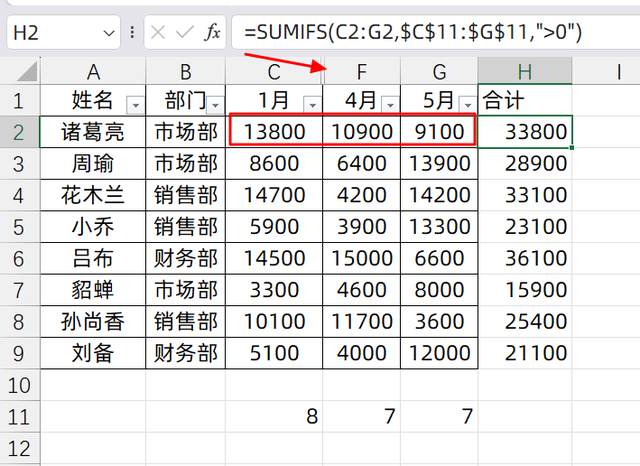This screenshot has width=640, height=466.
Task: Select cell containing 貂蝉
Action: tap(93, 290)
